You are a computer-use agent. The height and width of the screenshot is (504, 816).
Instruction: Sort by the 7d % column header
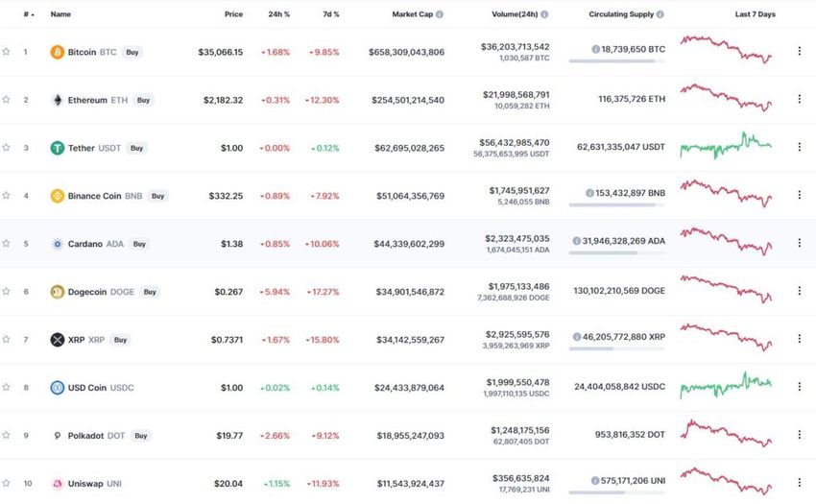pyautogui.click(x=330, y=15)
